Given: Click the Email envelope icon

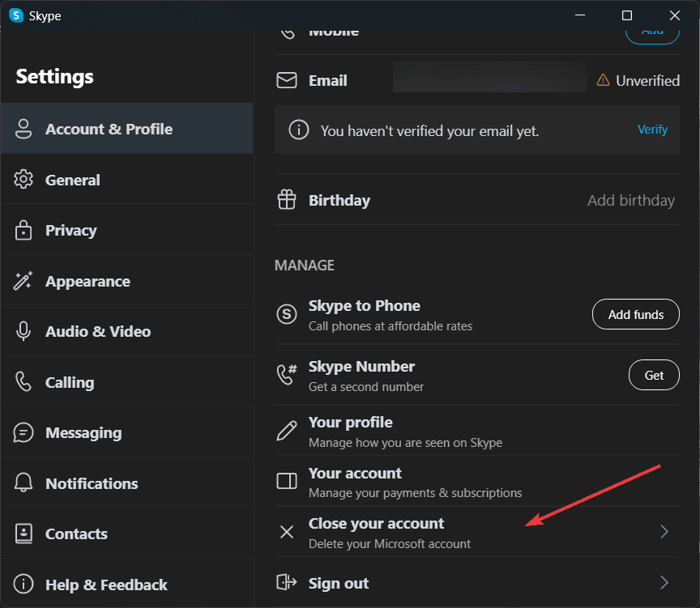Looking at the screenshot, I should pyautogui.click(x=287, y=80).
